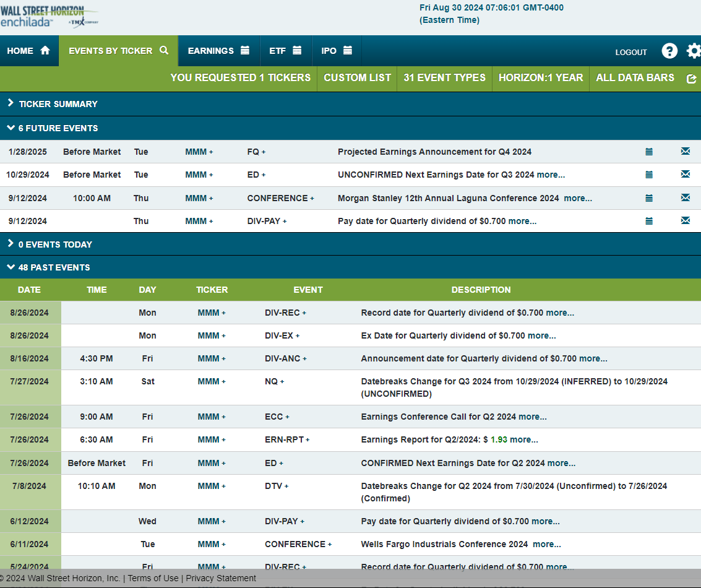Click the 31 Event Types filter
The image size is (701, 588).
pos(444,78)
